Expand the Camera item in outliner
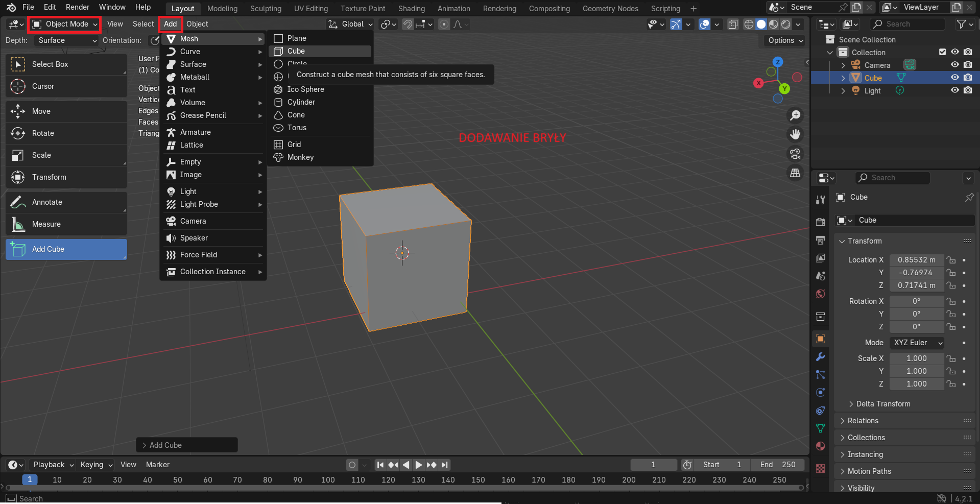 843,65
